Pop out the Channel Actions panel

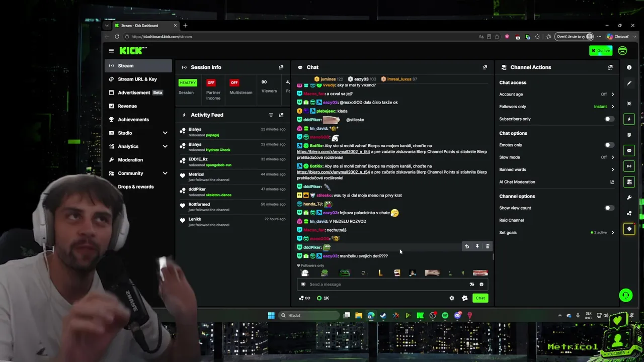(x=610, y=67)
